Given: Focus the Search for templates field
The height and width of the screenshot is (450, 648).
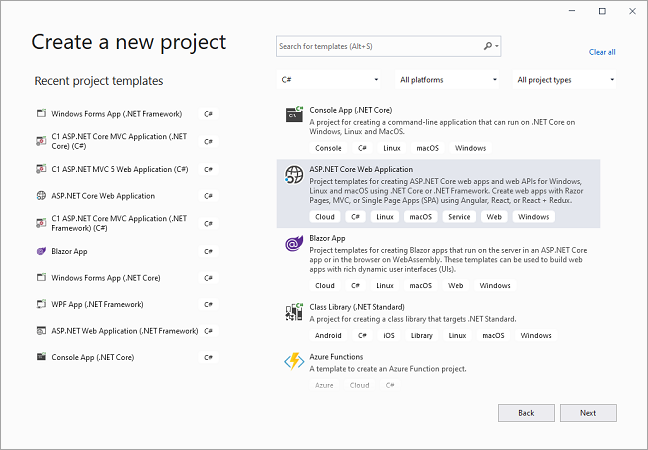Looking at the screenshot, I should coord(380,46).
